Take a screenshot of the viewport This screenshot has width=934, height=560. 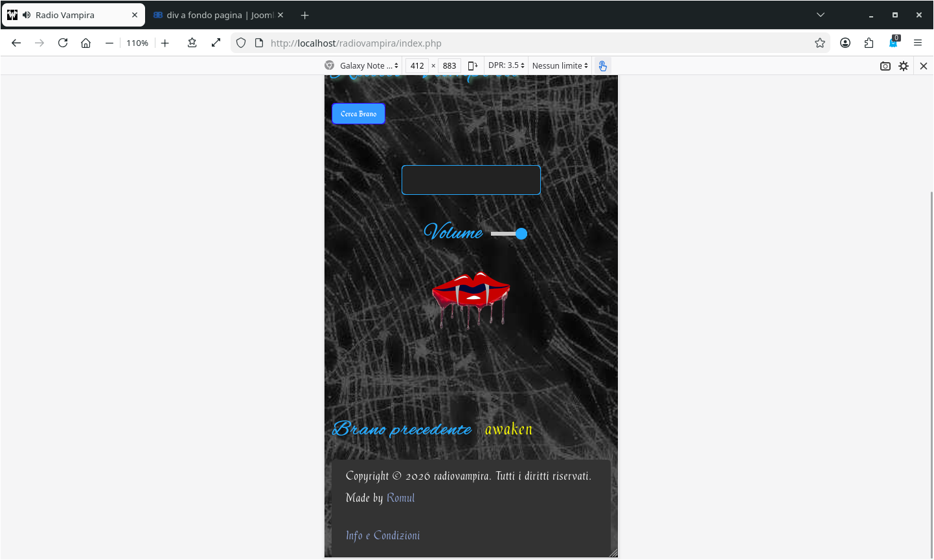(885, 66)
